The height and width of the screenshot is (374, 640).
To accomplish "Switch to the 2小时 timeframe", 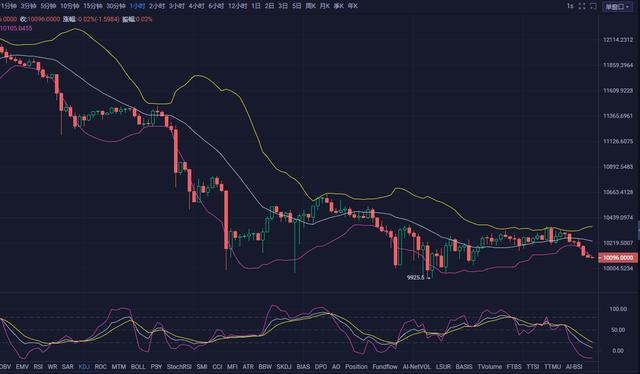I will point(157,6).
